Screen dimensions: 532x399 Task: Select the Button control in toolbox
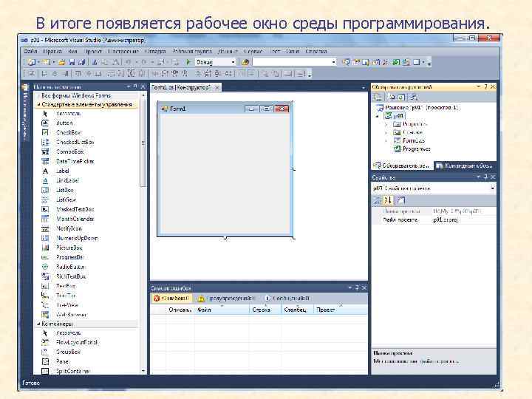click(x=64, y=123)
